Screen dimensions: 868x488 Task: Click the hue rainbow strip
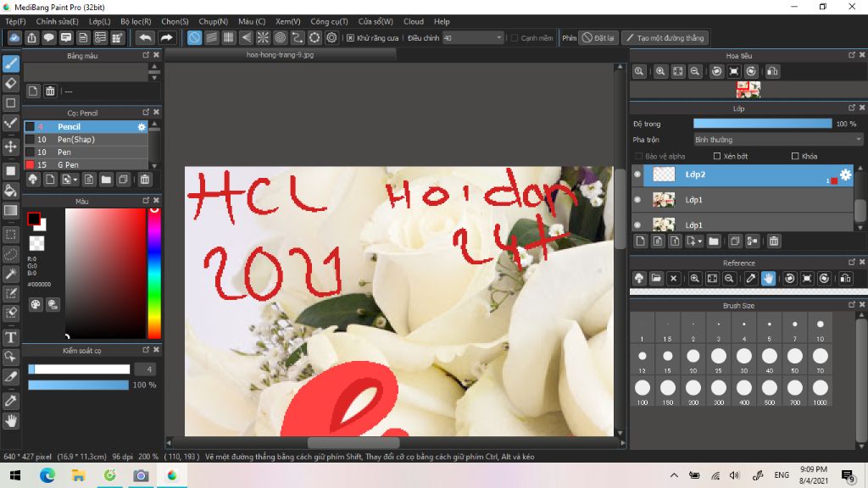click(154, 274)
